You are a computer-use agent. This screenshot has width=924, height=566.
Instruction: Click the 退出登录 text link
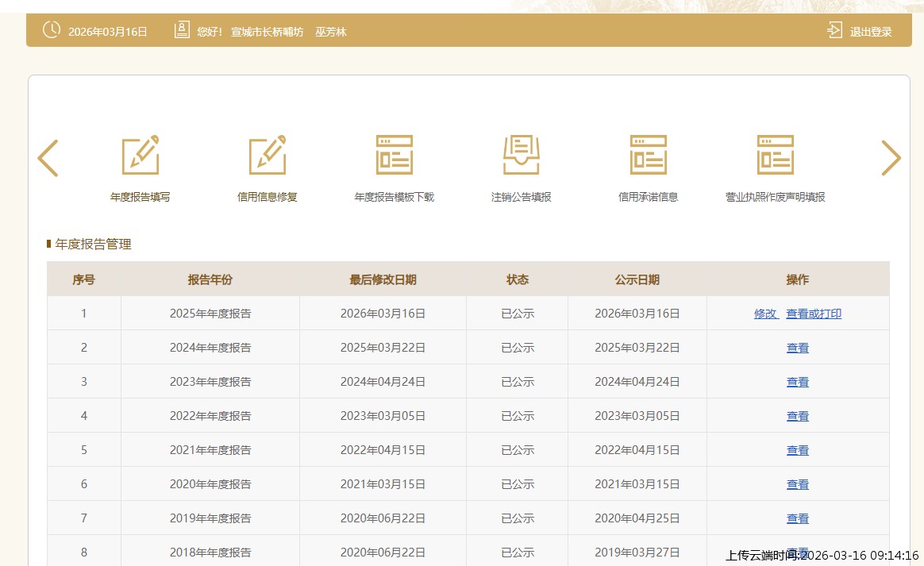click(871, 32)
